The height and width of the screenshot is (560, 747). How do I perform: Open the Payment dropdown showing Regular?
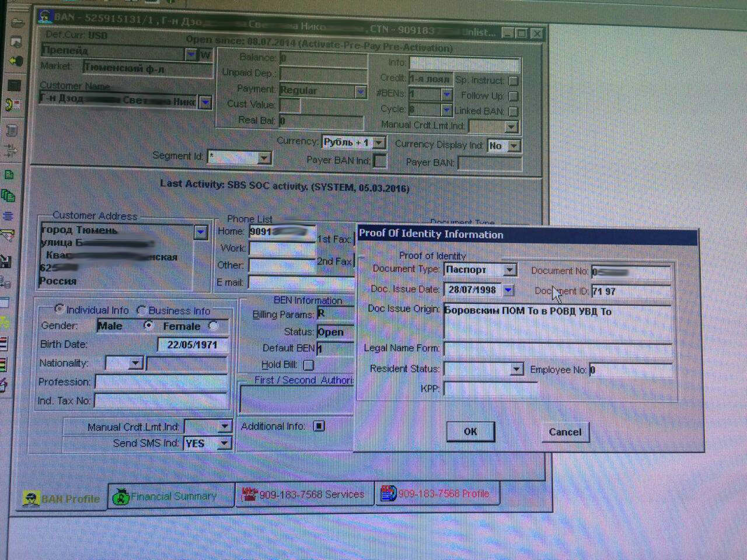(361, 92)
